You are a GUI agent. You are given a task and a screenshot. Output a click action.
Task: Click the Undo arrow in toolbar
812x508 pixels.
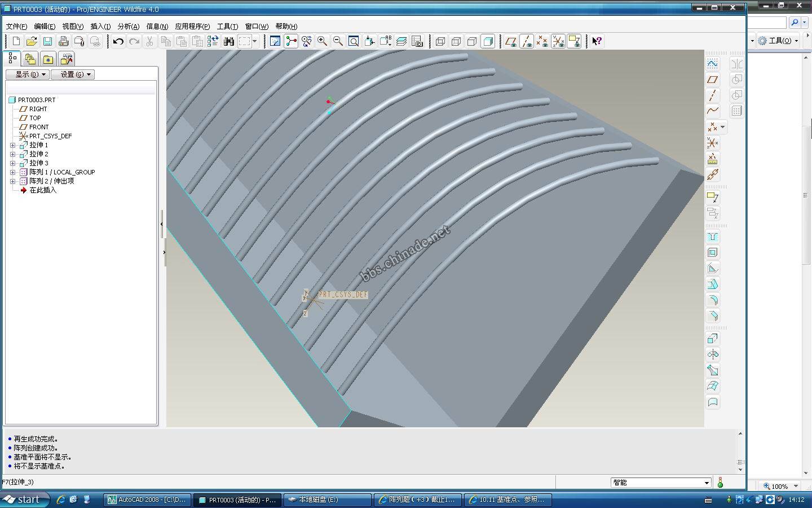[118, 41]
